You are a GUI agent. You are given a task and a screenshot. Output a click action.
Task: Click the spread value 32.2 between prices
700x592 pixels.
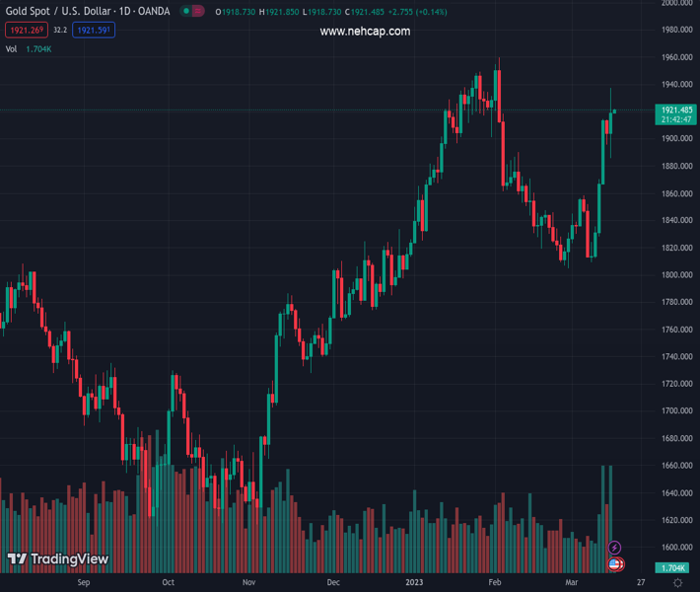(59, 31)
